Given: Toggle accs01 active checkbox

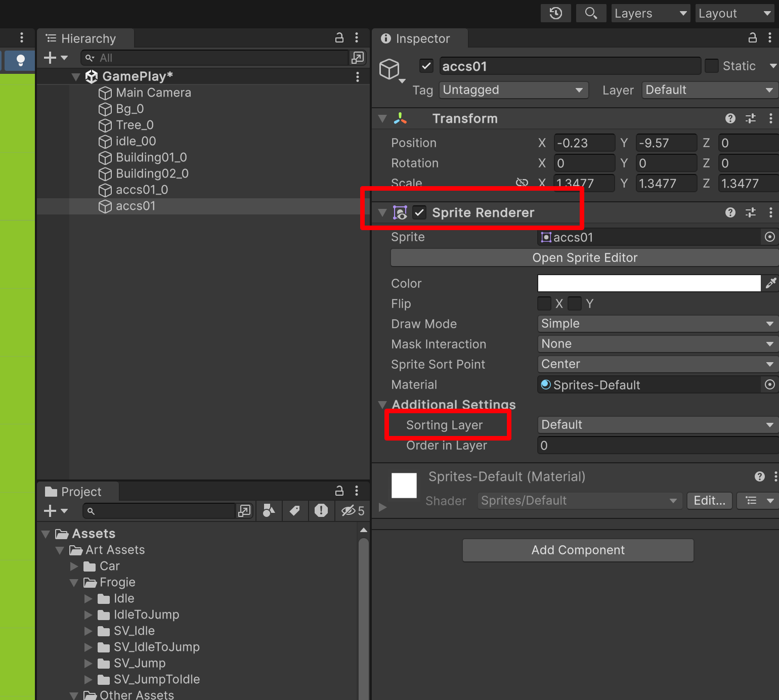Looking at the screenshot, I should coord(426,66).
